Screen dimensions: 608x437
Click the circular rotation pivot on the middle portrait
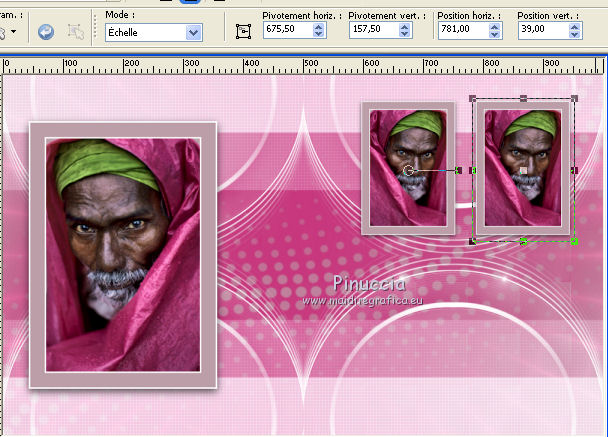[x=408, y=170]
